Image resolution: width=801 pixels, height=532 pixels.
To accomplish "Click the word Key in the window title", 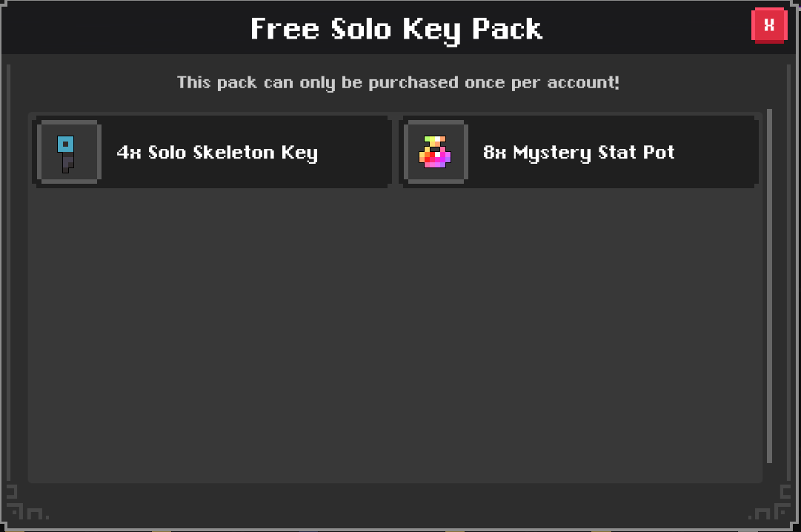I will 432,30.
